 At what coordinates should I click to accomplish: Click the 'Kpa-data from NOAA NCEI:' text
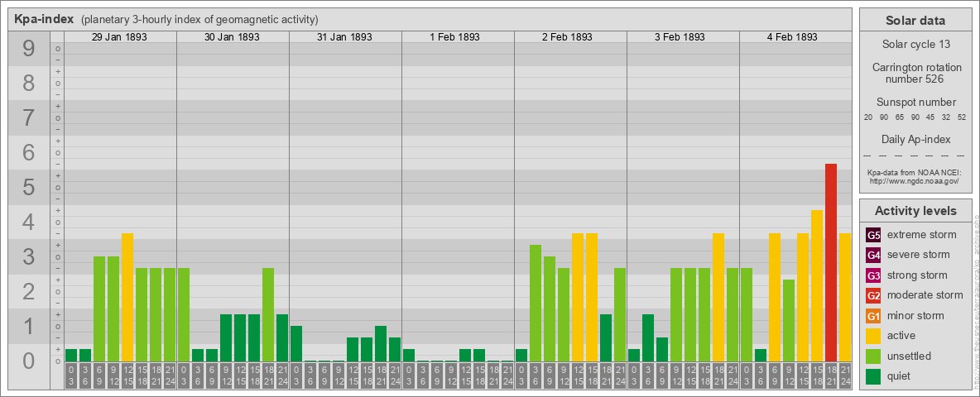tap(915, 172)
